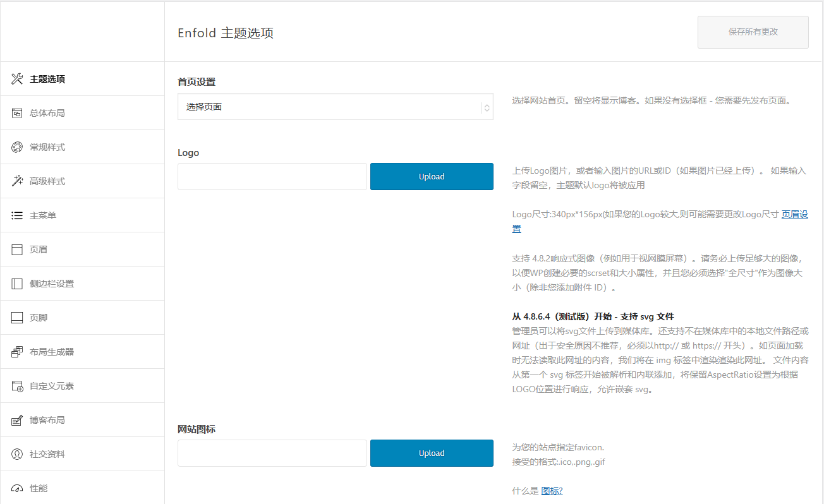Click the 接受的格式:.ico,.png,.gif text
The width and height of the screenshot is (824, 504).
559,462
